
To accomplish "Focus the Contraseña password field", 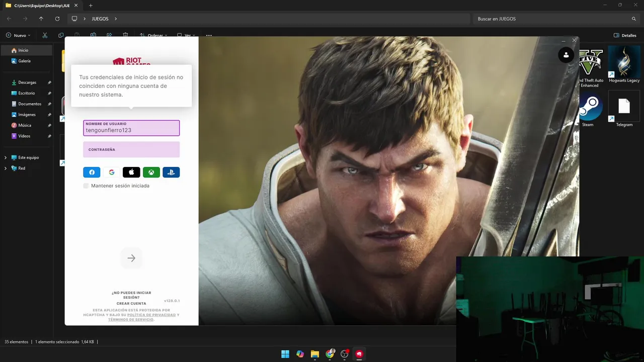I will click(131, 149).
